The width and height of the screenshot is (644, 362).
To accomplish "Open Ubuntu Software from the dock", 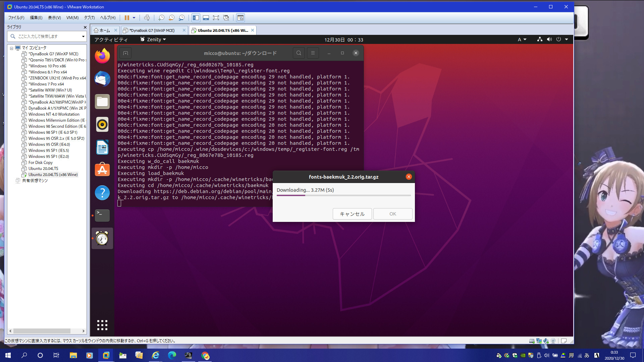I will click(x=102, y=170).
